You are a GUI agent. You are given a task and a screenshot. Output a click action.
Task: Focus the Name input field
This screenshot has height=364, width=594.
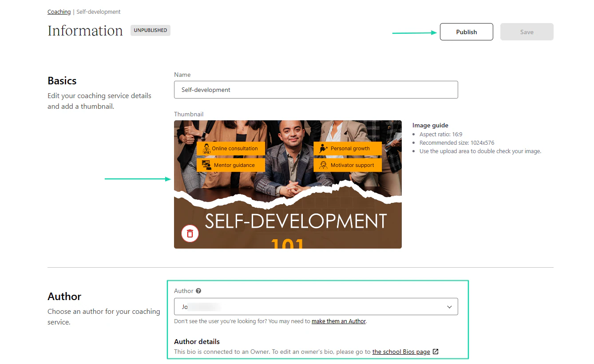(x=316, y=90)
